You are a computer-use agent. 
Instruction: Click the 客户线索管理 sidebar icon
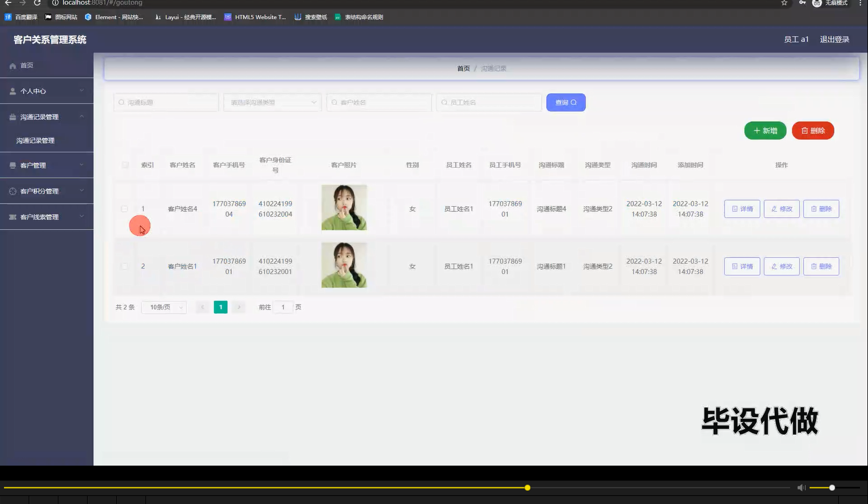[13, 217]
